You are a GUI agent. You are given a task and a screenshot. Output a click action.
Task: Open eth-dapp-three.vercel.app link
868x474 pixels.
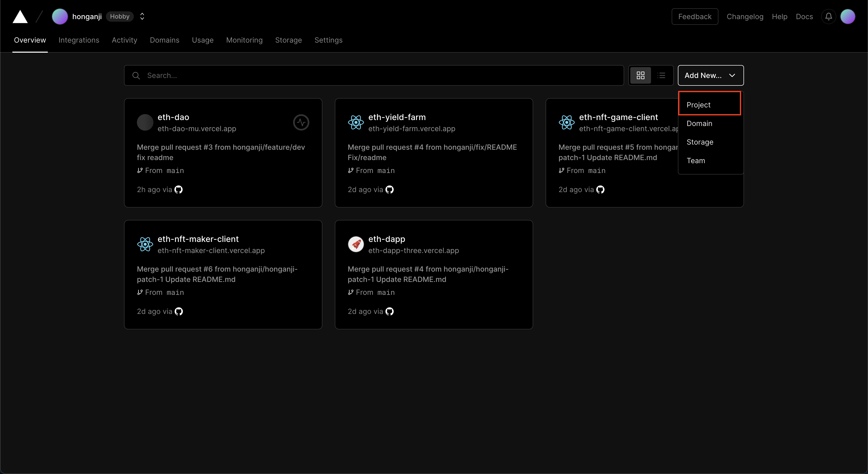pyautogui.click(x=414, y=250)
